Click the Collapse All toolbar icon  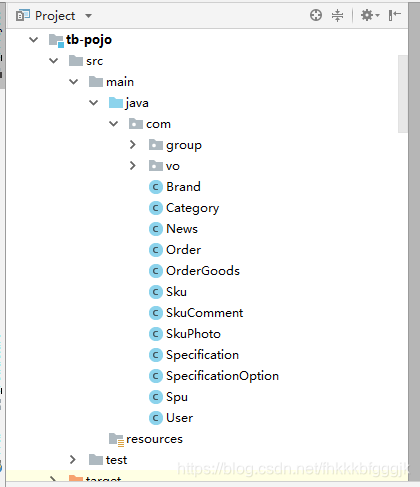[x=337, y=15]
